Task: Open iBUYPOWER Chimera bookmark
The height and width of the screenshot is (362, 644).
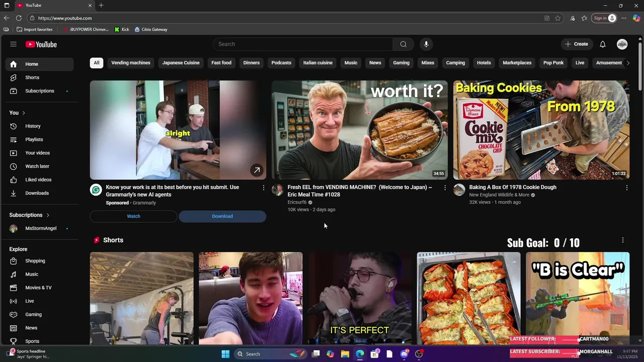Action: click(86, 30)
